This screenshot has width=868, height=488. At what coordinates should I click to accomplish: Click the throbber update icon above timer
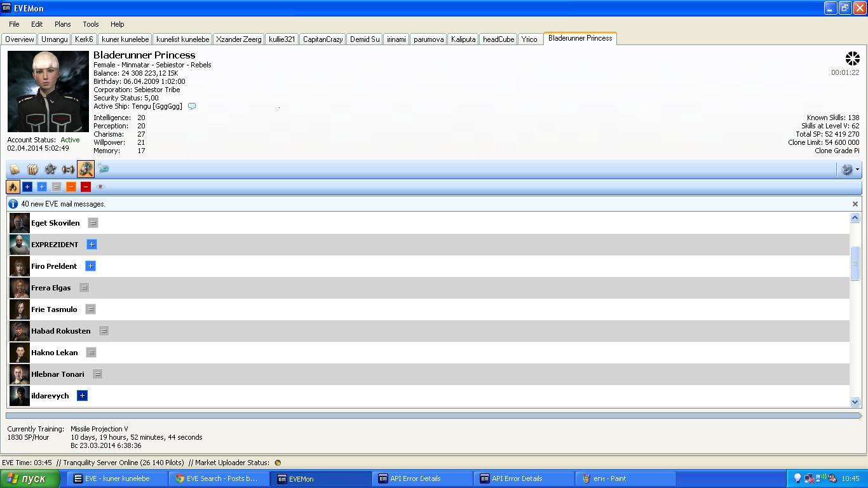[x=852, y=59]
